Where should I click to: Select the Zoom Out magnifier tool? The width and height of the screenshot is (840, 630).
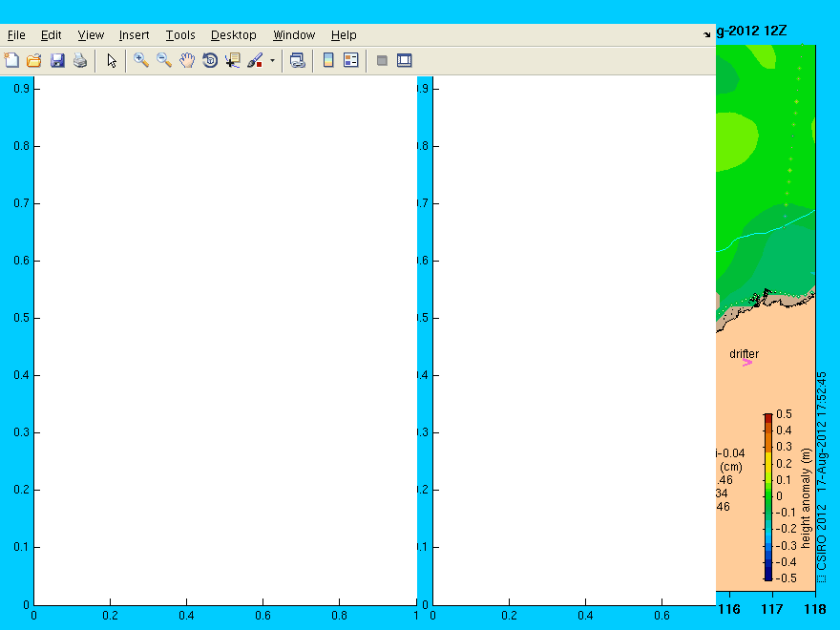164,60
